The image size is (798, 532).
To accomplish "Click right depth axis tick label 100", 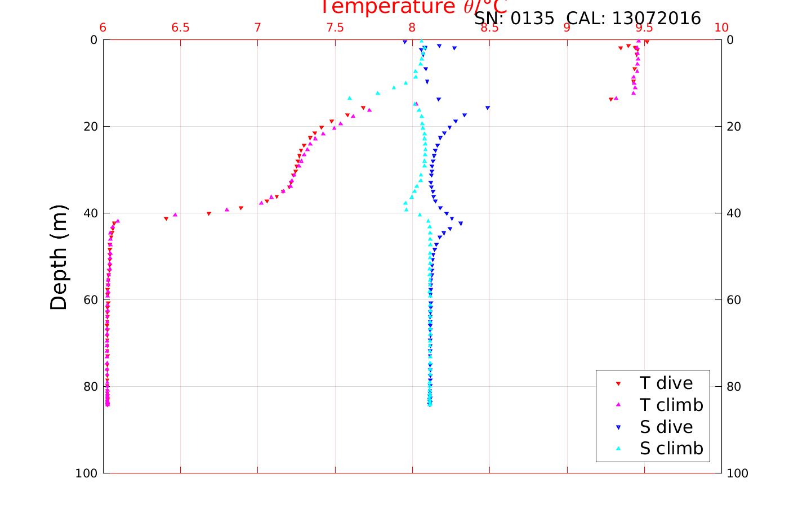I will coord(738,473).
